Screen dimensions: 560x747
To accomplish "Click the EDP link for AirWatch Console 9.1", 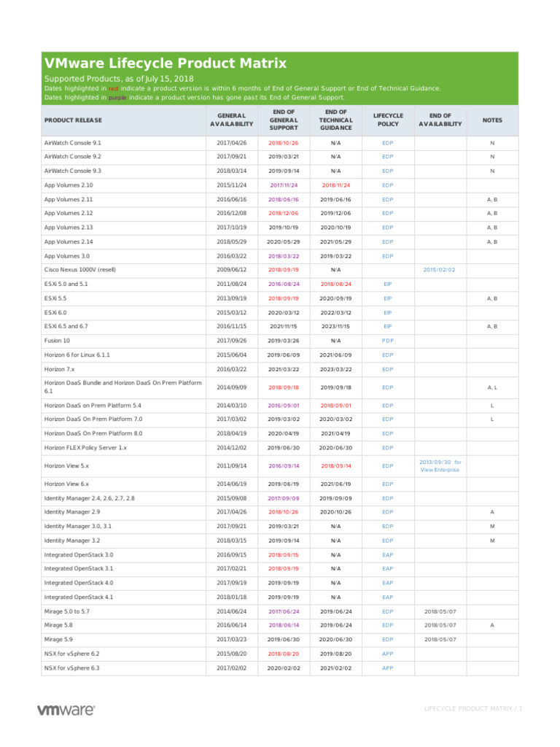I will coord(387,143).
